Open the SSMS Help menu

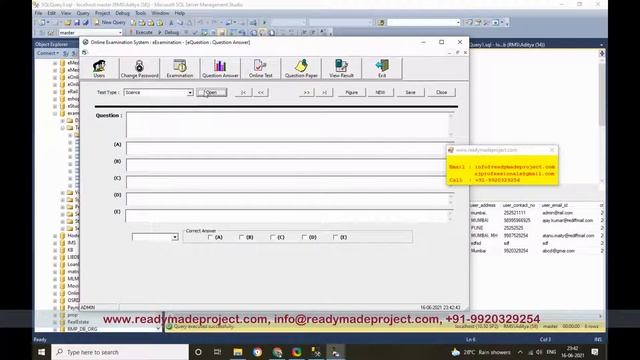click(x=180, y=13)
